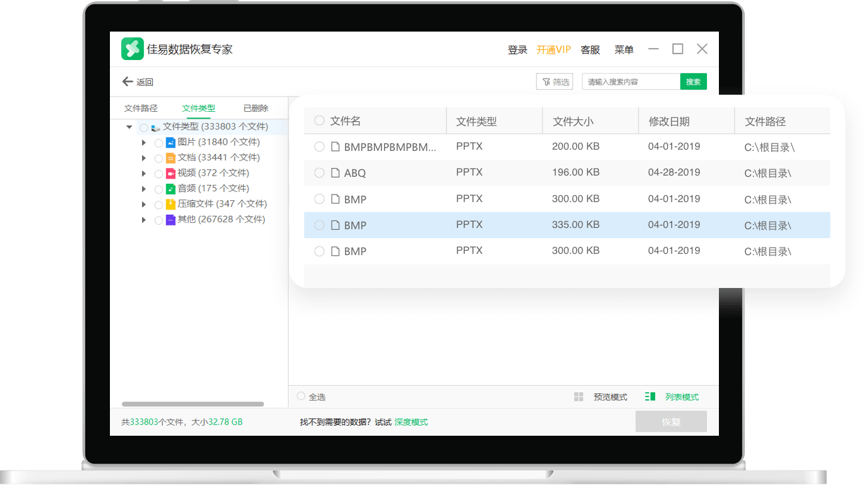This screenshot has height=485, width=868.
Task: Open the 筛选 filter tool
Action: (x=555, y=81)
